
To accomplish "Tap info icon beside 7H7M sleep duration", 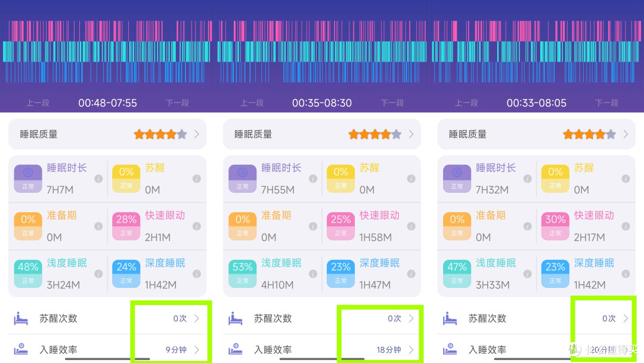I will click(98, 179).
